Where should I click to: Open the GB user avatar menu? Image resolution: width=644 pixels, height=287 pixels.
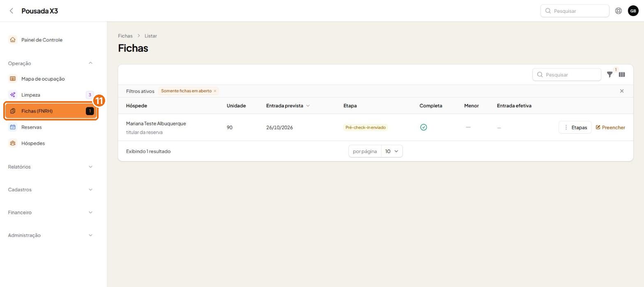(x=633, y=11)
